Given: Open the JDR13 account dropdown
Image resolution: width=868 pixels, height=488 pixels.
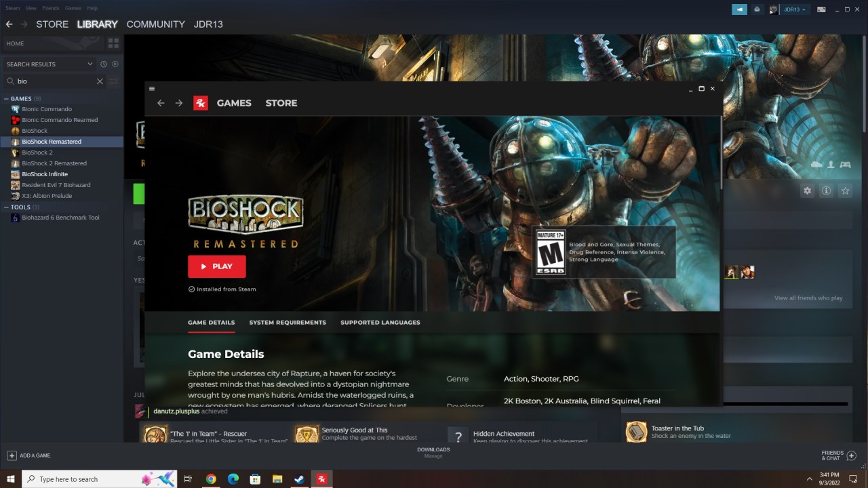Looking at the screenshot, I should (793, 9).
